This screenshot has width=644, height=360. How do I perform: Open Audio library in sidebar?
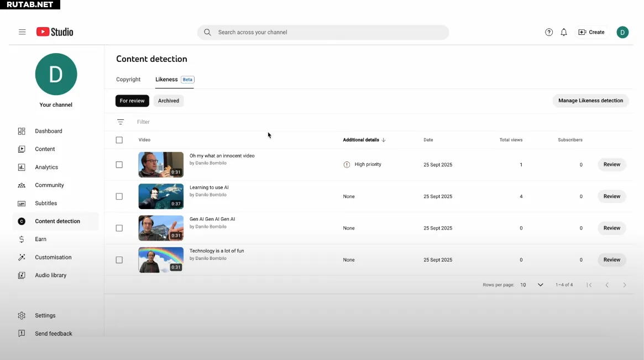[50, 275]
